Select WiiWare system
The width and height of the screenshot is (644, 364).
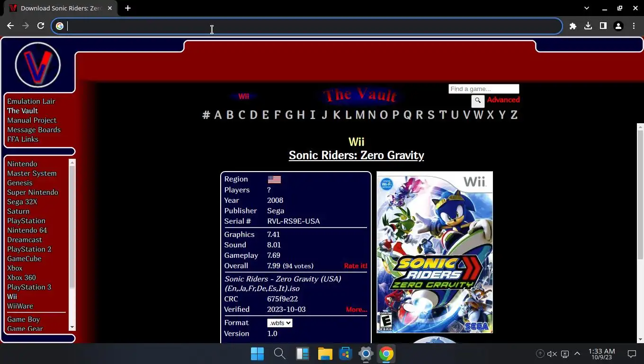coord(20,306)
